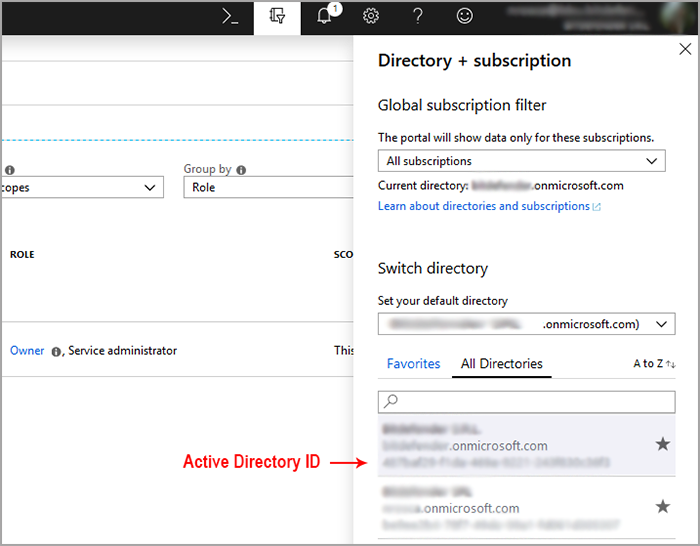The width and height of the screenshot is (700, 546).
Task: Open the feedback smiley icon
Action: point(464,17)
